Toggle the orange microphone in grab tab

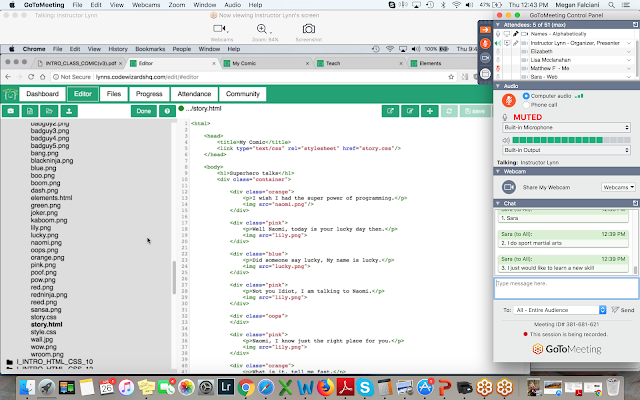point(485,43)
